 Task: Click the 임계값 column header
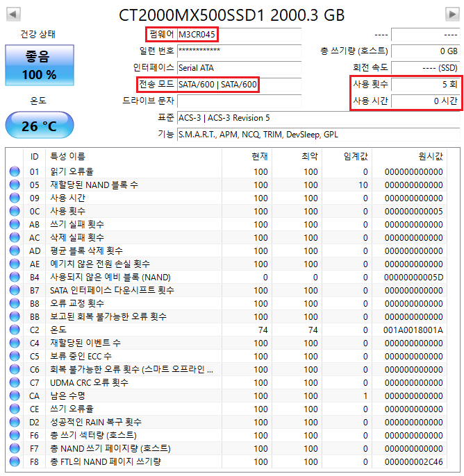pos(347,157)
